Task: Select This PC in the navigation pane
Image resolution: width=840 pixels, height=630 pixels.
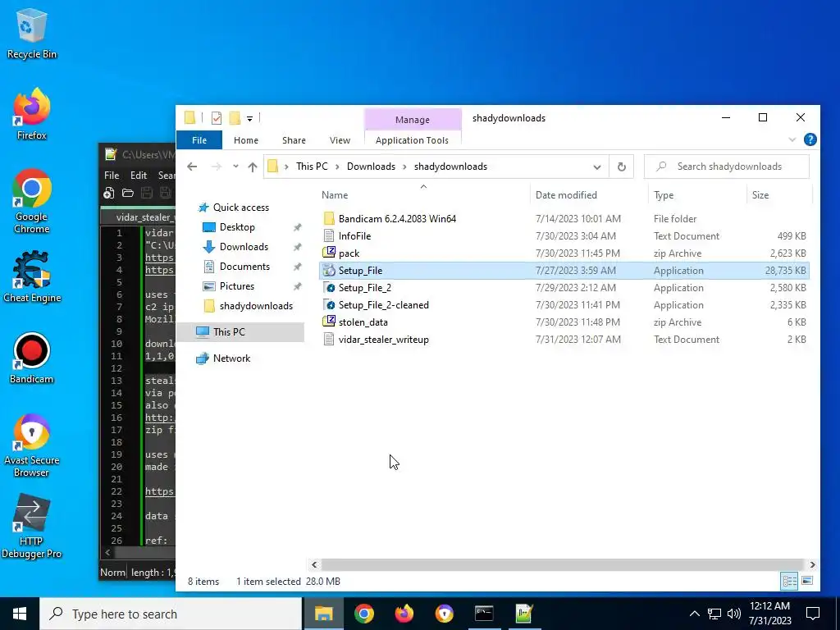Action: [229, 332]
